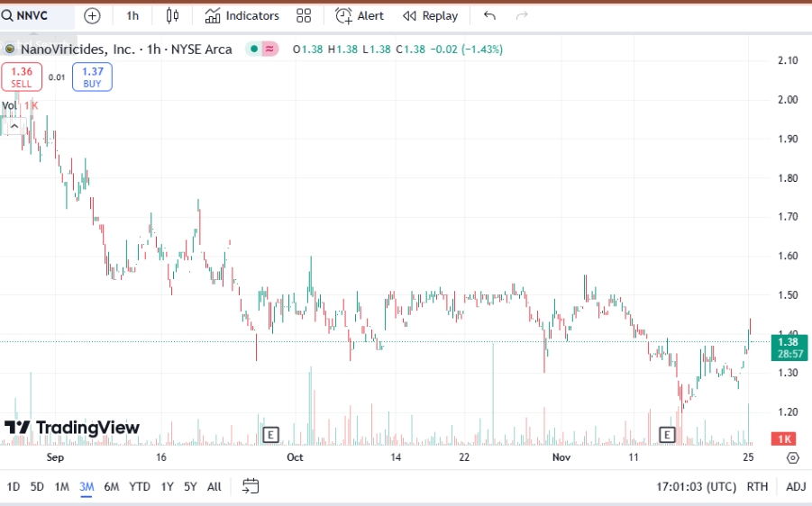Click the Vol indicator label
812x506 pixels.
[9, 105]
